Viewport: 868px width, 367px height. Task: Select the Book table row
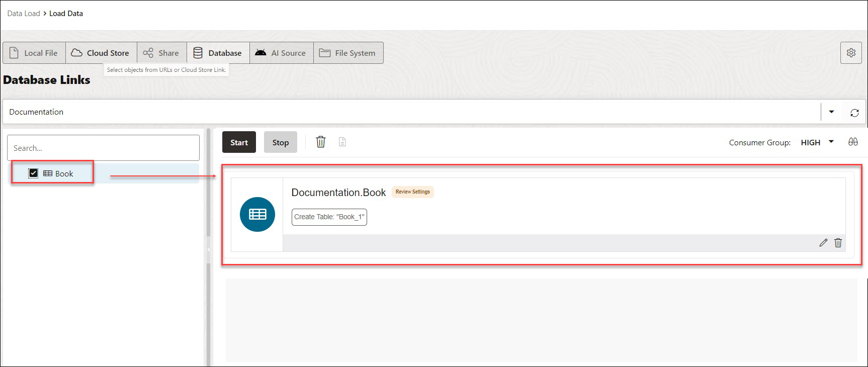tap(103, 173)
